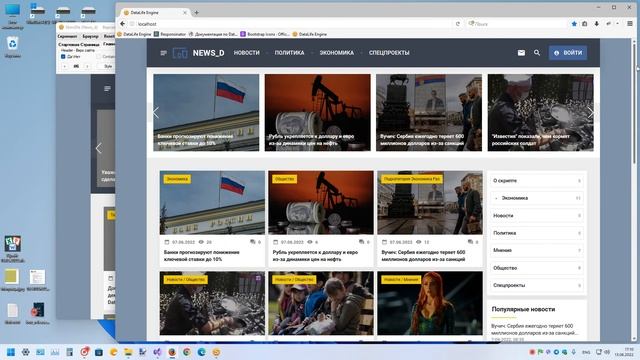The width and height of the screenshot is (640, 360).
Task: Open the Общество sidebar category
Action: point(537,268)
